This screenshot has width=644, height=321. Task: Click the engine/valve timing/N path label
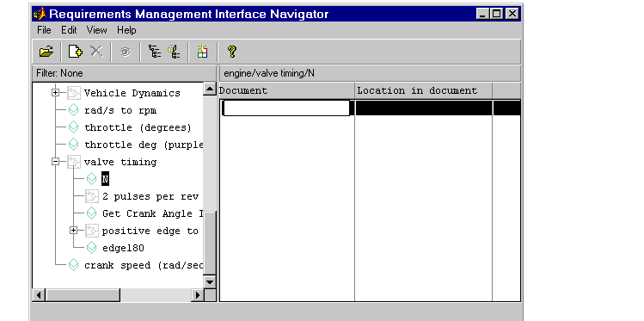click(x=269, y=73)
